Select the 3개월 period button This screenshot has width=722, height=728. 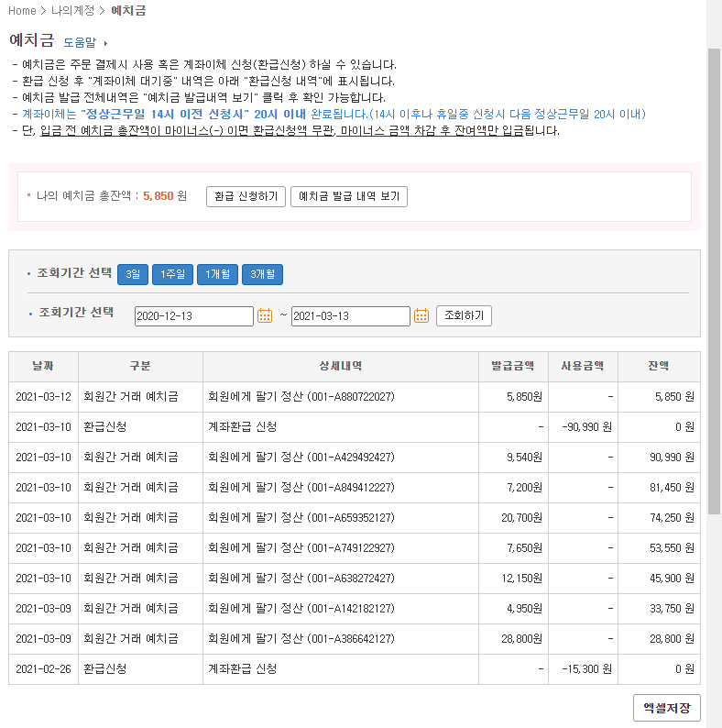tap(263, 274)
